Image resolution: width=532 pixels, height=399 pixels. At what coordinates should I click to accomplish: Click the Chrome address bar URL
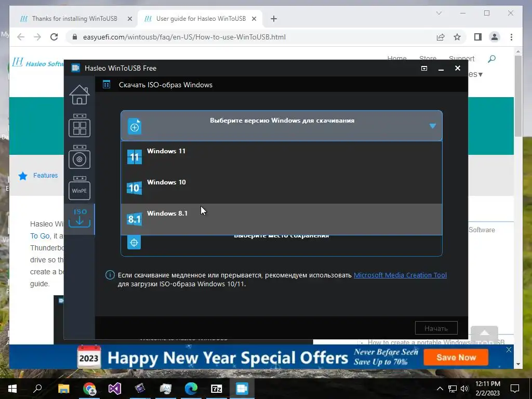coord(184,37)
